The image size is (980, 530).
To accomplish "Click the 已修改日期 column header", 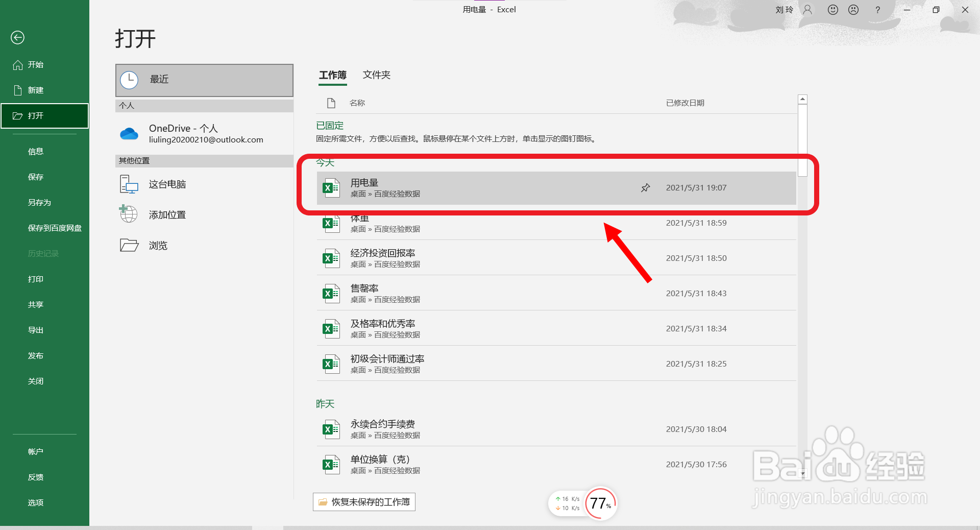I will [685, 103].
